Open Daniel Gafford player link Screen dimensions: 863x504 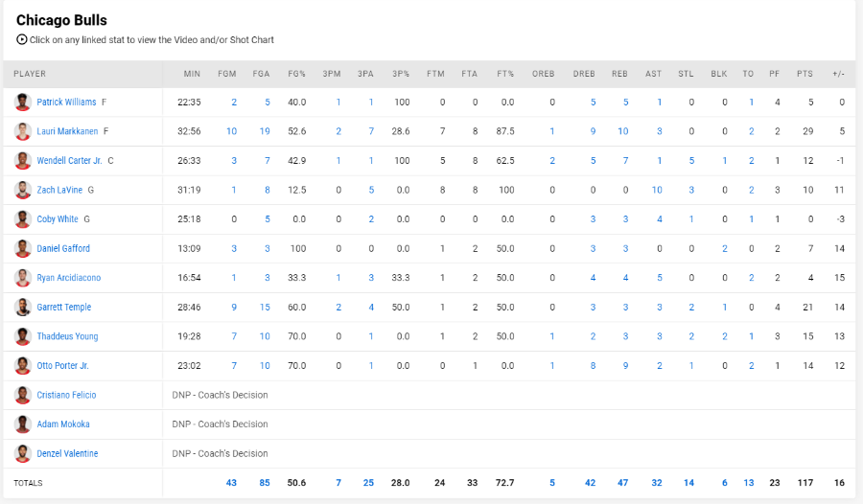point(63,249)
